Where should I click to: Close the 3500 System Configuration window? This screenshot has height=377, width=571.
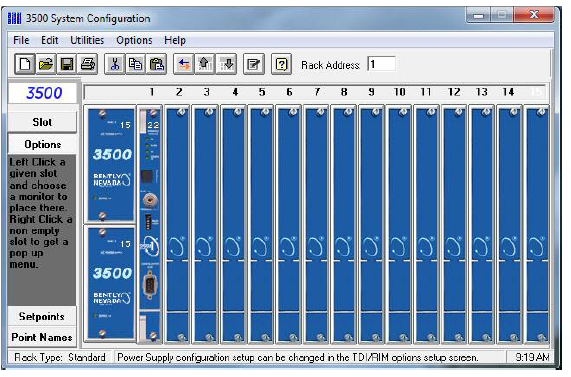click(x=534, y=15)
